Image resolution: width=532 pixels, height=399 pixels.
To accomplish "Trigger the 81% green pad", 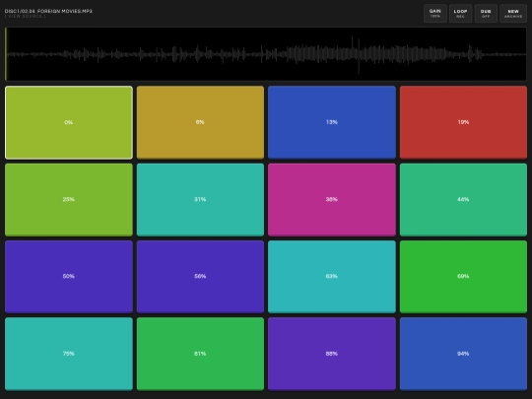I will tap(200, 354).
